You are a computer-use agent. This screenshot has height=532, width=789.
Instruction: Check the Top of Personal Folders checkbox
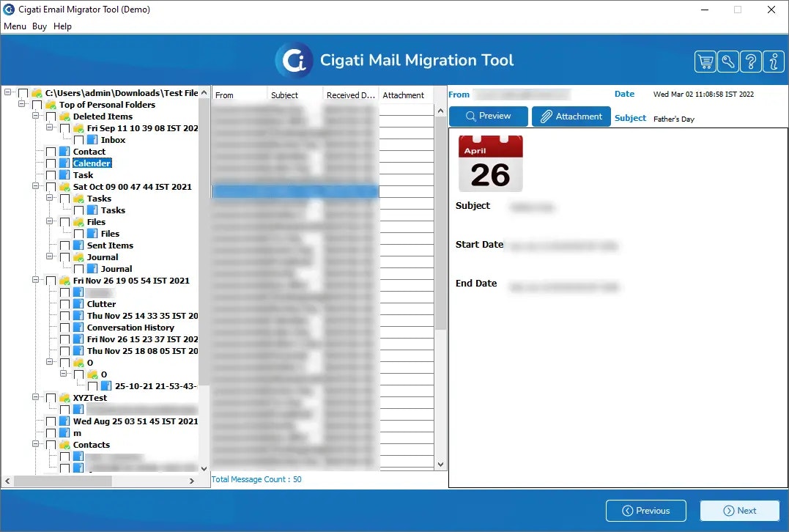(37, 105)
